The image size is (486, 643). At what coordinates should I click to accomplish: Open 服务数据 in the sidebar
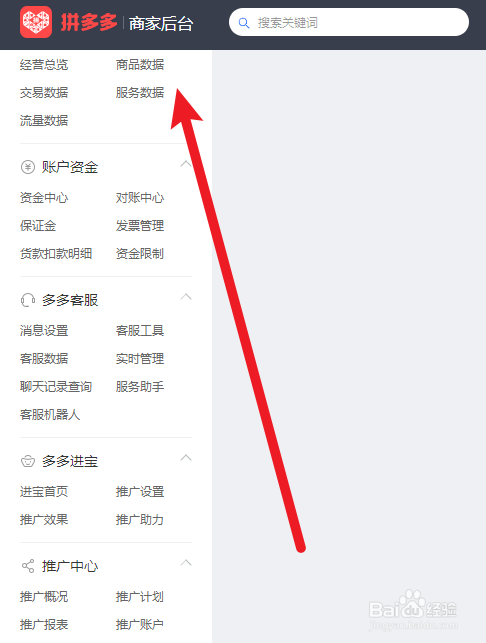coord(140,93)
